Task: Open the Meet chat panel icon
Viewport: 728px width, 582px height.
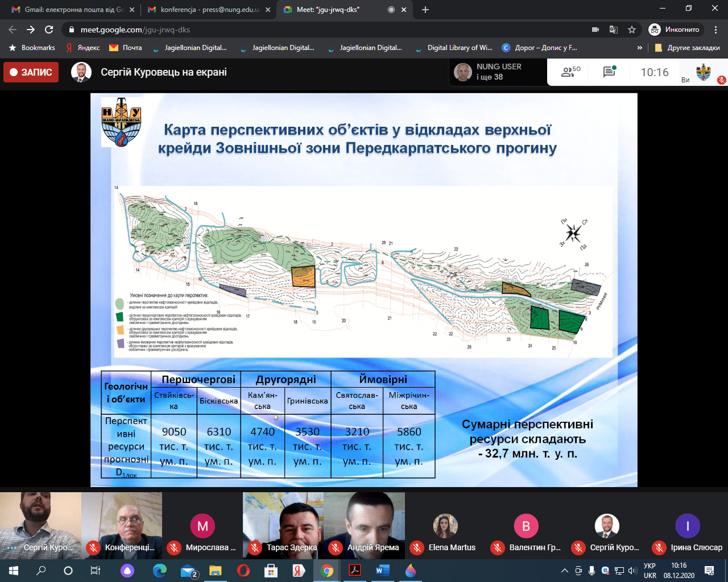Action: point(609,72)
